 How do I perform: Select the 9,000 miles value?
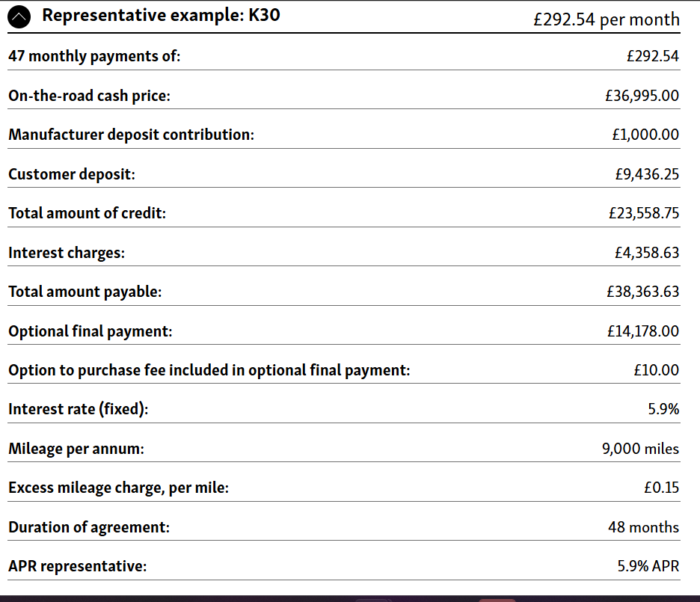[640, 449]
